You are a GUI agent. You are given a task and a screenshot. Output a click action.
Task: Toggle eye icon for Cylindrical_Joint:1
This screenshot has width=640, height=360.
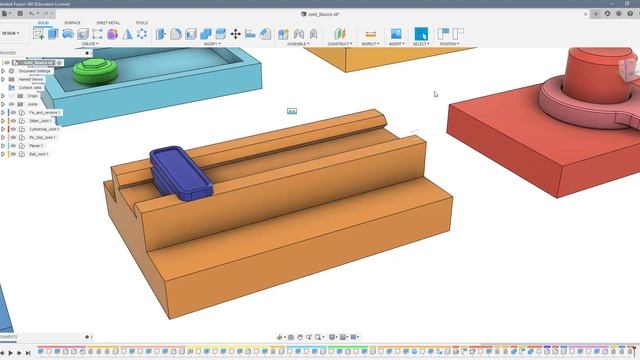pyautogui.click(x=13, y=129)
